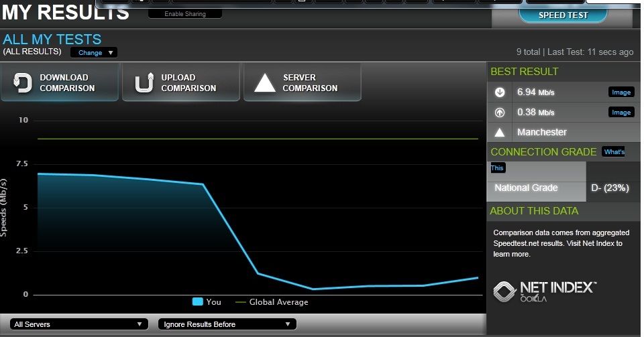The height and width of the screenshot is (337, 644).
Task: Toggle the Global Average legend entry
Action: pos(272,302)
